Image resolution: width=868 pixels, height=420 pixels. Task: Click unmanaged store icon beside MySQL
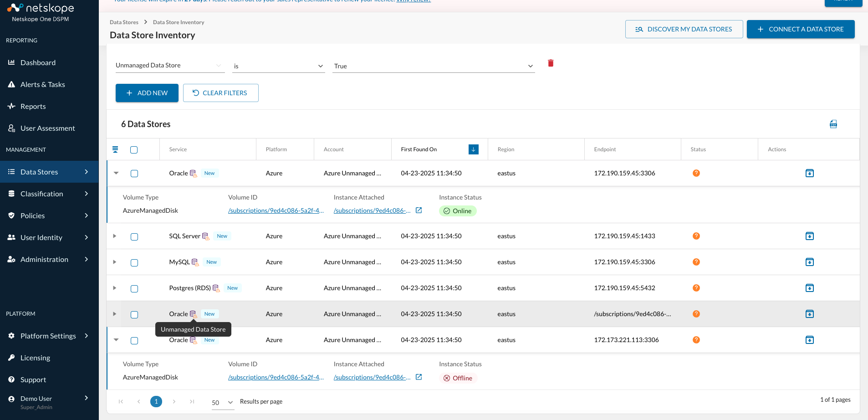(195, 262)
